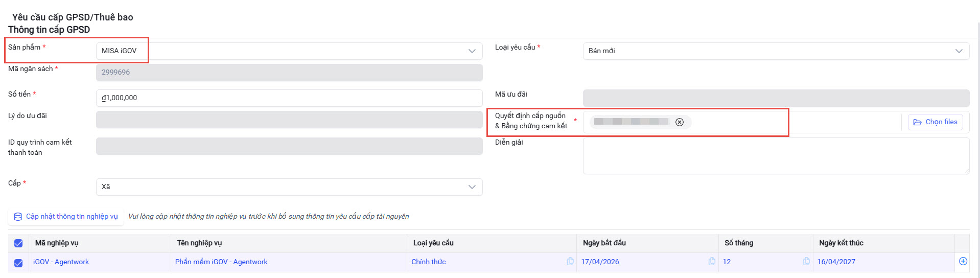Toggle the select-all checkbox in table header
980x278 pixels.
point(18,243)
